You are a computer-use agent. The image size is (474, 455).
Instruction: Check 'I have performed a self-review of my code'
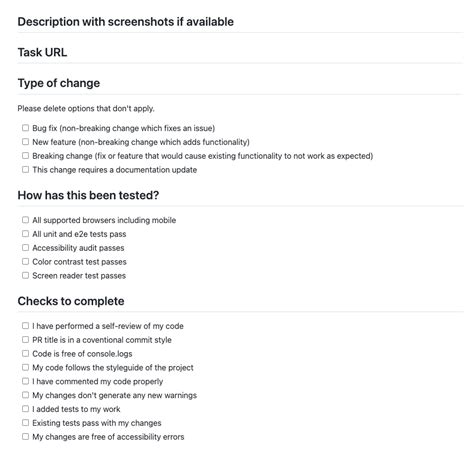click(25, 326)
